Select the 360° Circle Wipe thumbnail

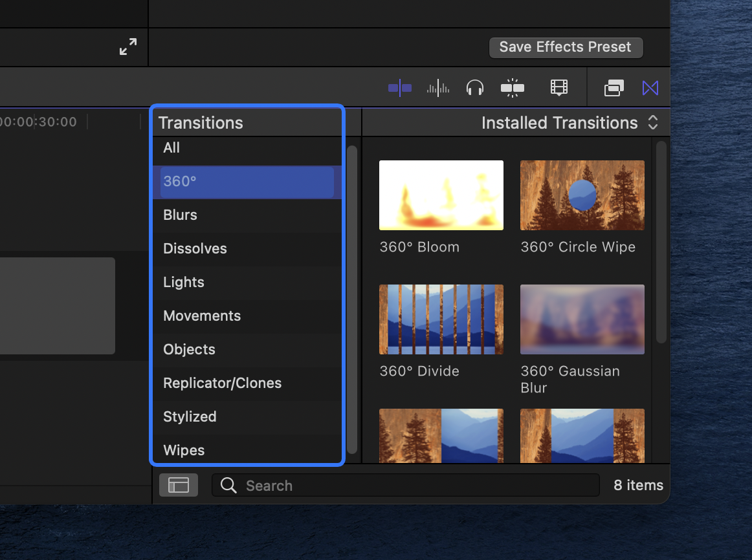point(582,195)
